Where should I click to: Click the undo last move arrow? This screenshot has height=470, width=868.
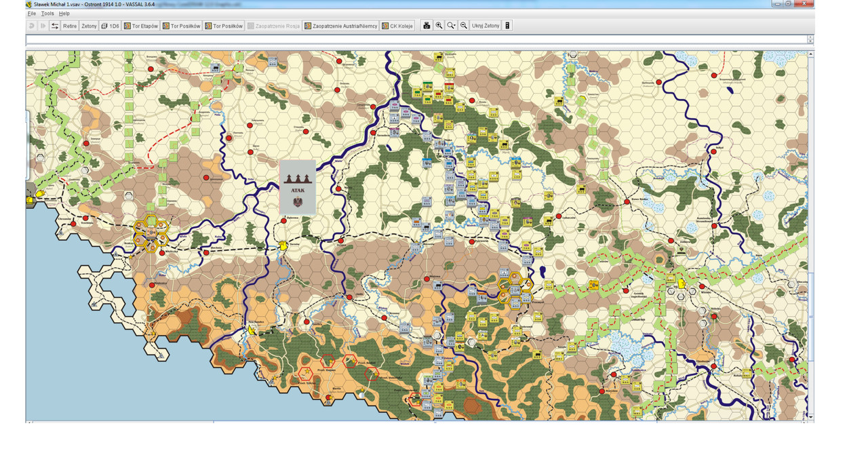pyautogui.click(x=32, y=26)
